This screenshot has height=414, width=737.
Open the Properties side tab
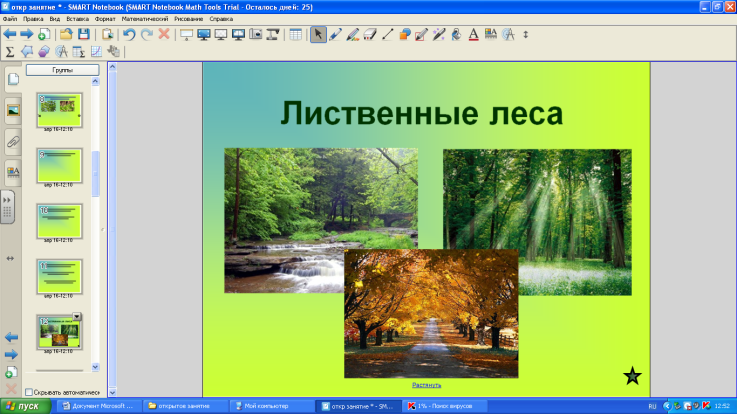13,172
